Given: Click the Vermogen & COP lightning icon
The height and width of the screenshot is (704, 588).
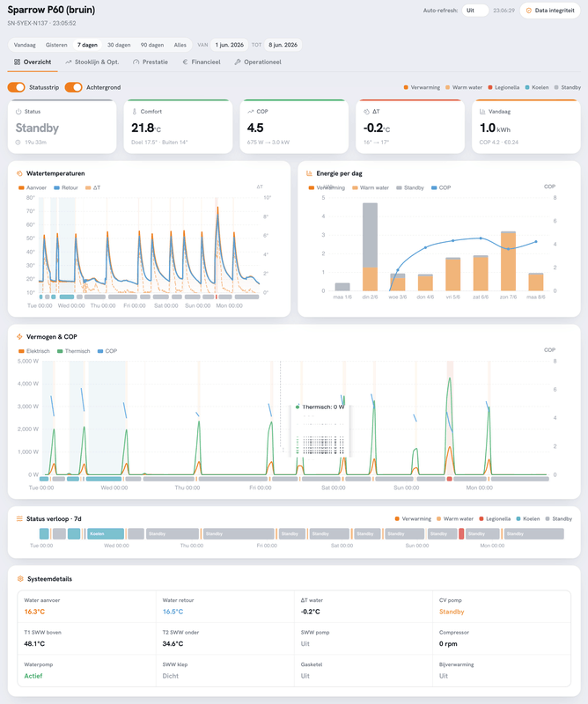Looking at the screenshot, I should click(19, 337).
